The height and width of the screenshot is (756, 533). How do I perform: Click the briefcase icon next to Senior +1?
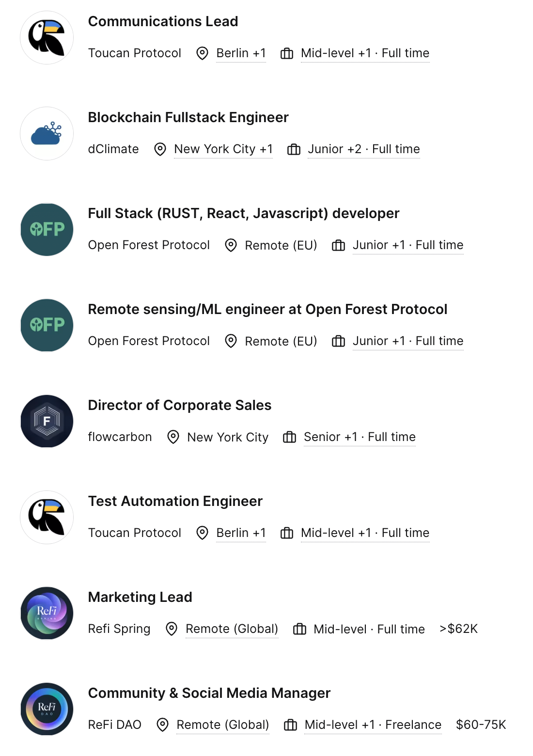289,437
